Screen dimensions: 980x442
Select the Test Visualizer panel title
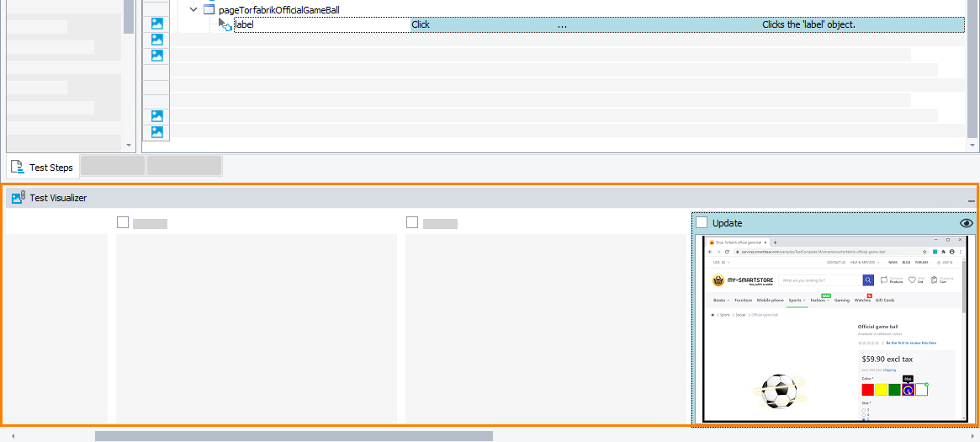58,198
